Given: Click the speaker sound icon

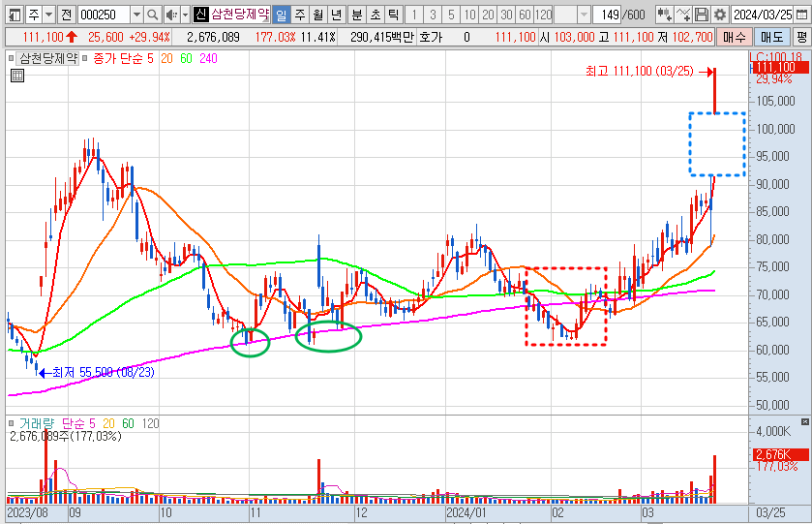Looking at the screenshot, I should pyautogui.click(x=171, y=15).
